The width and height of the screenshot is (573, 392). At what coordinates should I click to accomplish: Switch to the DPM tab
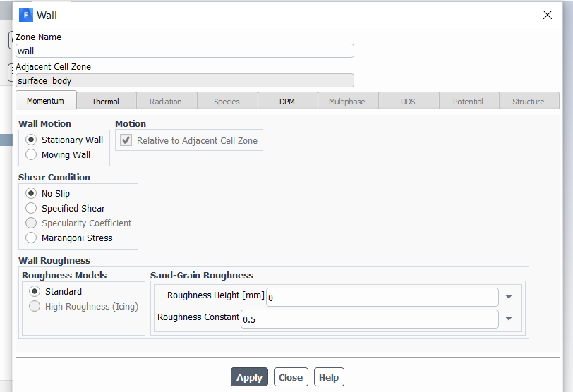pyautogui.click(x=288, y=101)
